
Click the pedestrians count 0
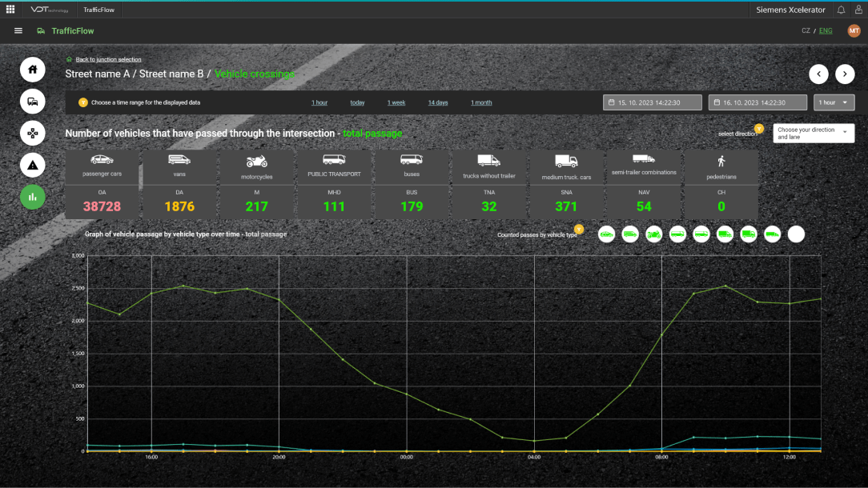click(x=721, y=206)
